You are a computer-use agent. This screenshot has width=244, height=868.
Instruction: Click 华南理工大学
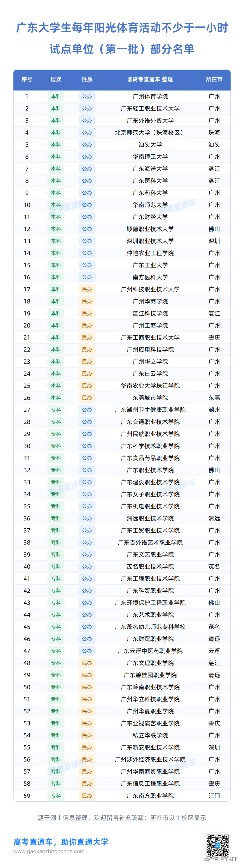pos(150,157)
